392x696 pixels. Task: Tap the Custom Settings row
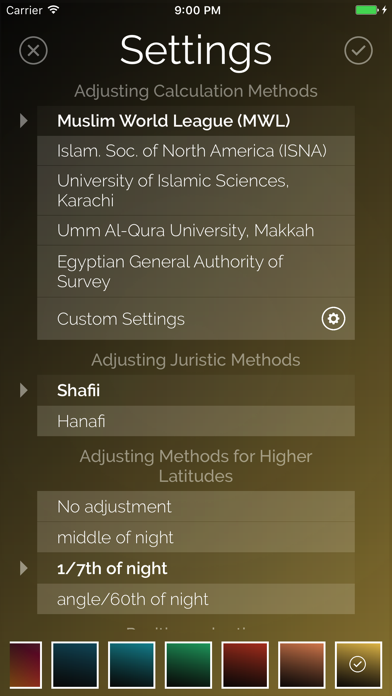point(196,319)
